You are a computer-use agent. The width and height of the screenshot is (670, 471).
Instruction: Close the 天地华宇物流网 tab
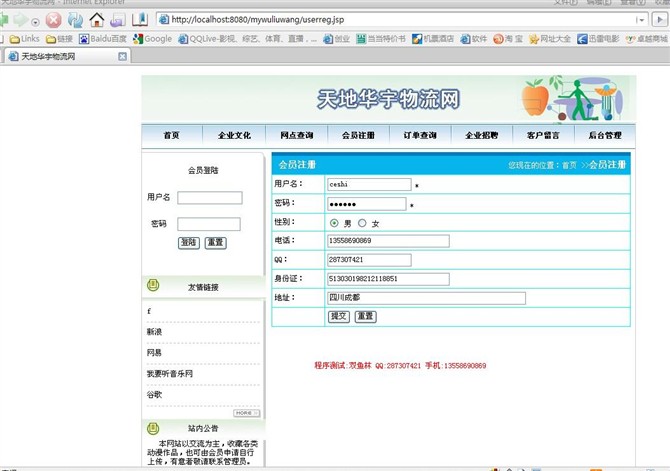pyautogui.click(x=122, y=56)
